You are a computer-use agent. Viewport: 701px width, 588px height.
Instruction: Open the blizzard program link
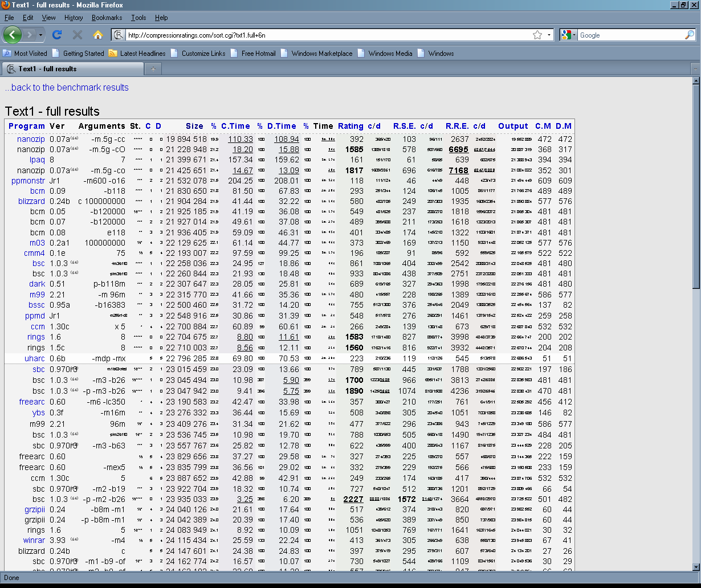click(x=31, y=201)
